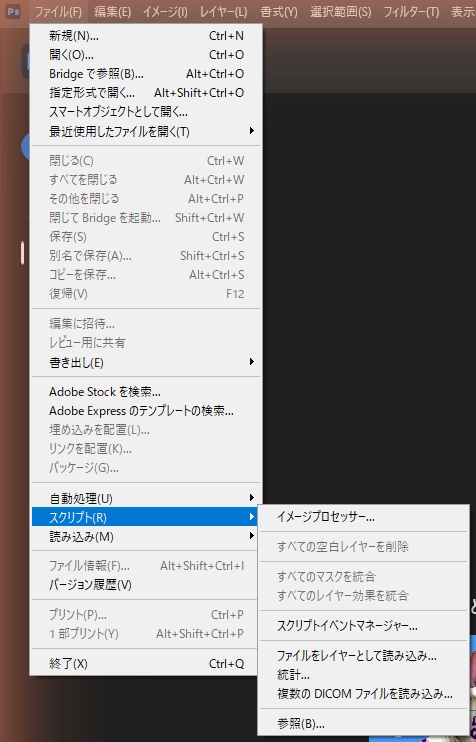
Task: Expand 最近使用したファイルを開く(T) submenu
Action: [x=146, y=131]
